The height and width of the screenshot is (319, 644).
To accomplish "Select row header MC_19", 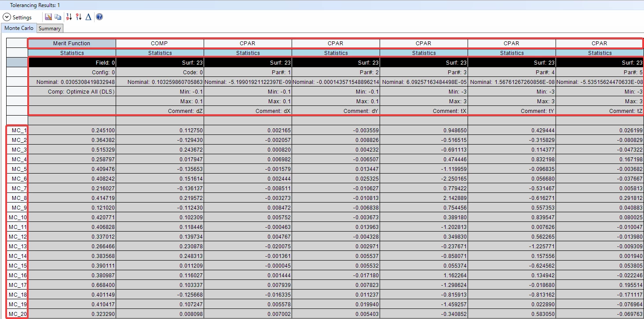I will pos(17,304).
